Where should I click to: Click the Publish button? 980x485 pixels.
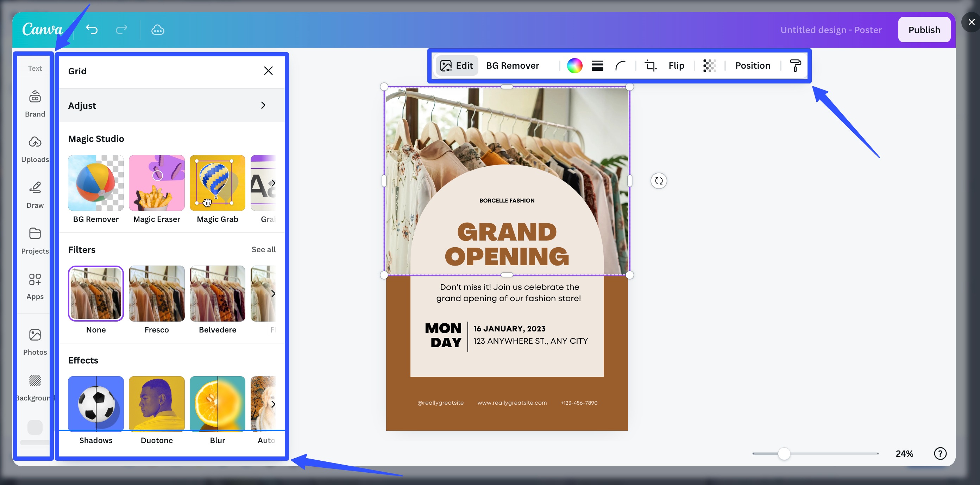(924, 29)
